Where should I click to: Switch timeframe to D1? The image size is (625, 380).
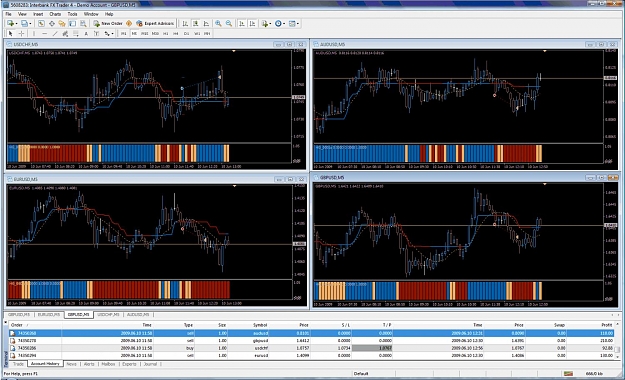(186, 33)
